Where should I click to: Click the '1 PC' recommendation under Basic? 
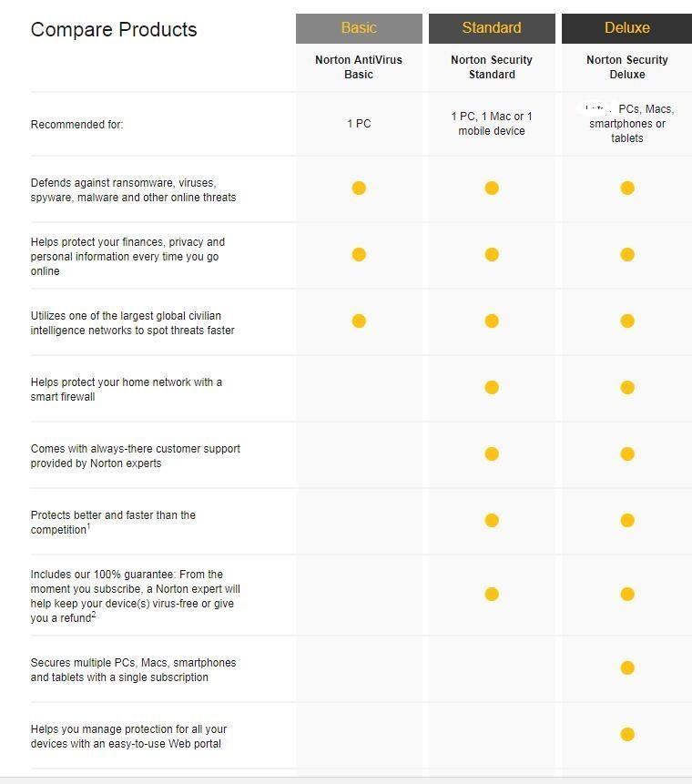(x=359, y=124)
